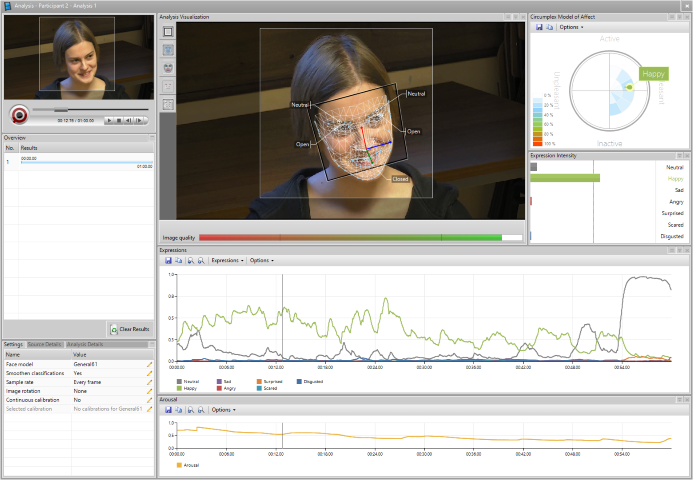Click the Happy intensity bar
693x480 pixels.
565,178
